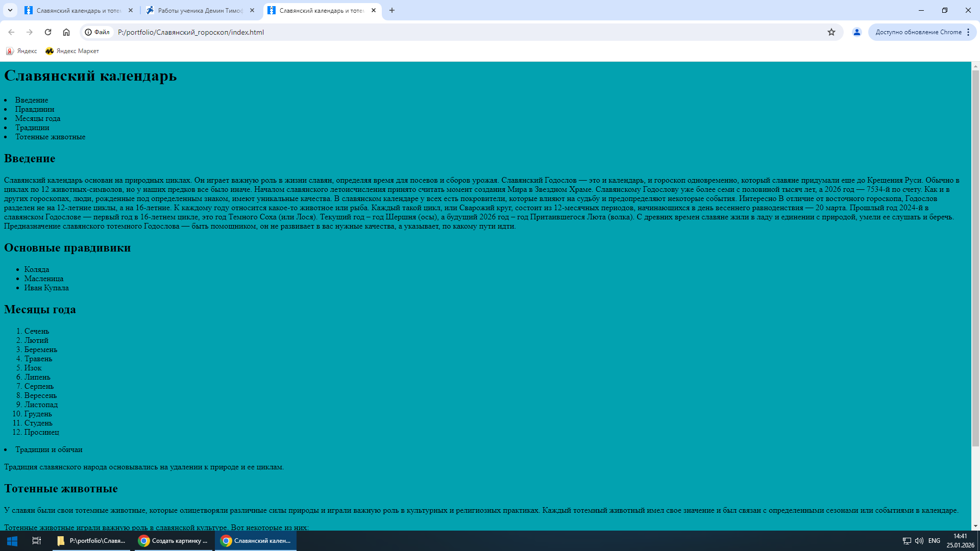Click scrollbar down arrow

pos(975,526)
